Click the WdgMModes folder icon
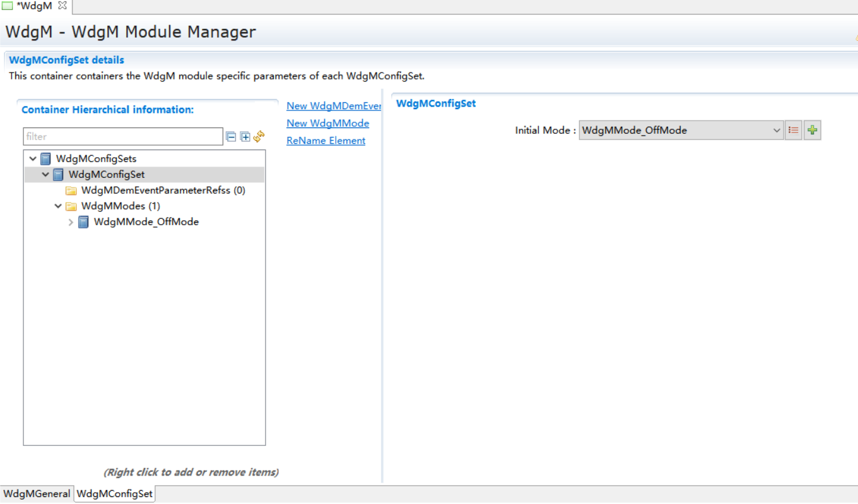 (71, 206)
